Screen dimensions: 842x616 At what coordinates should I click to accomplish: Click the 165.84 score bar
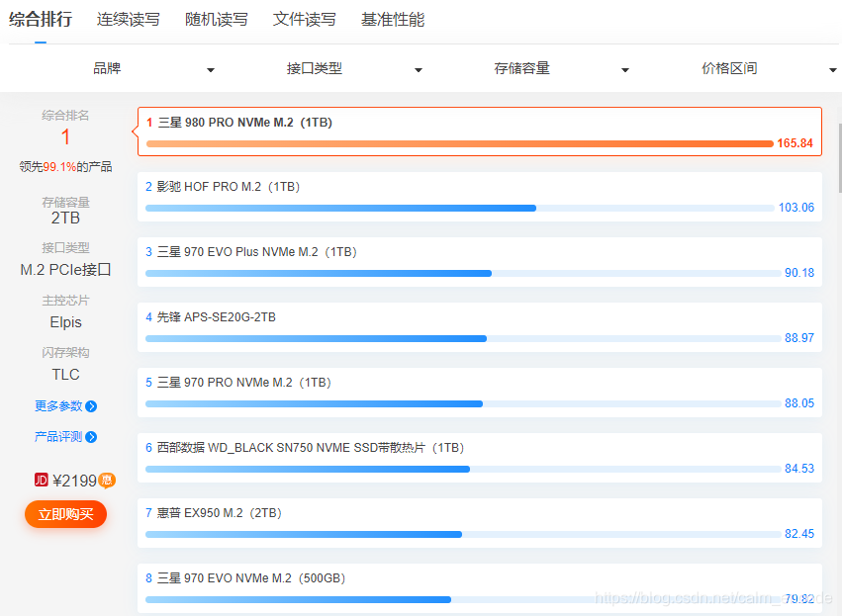pyautogui.click(x=460, y=143)
